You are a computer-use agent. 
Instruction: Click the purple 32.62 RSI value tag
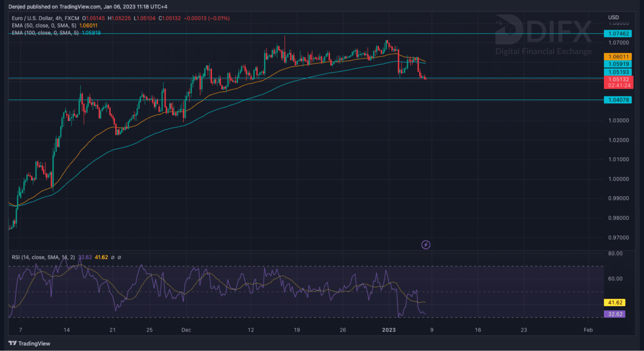(614, 314)
